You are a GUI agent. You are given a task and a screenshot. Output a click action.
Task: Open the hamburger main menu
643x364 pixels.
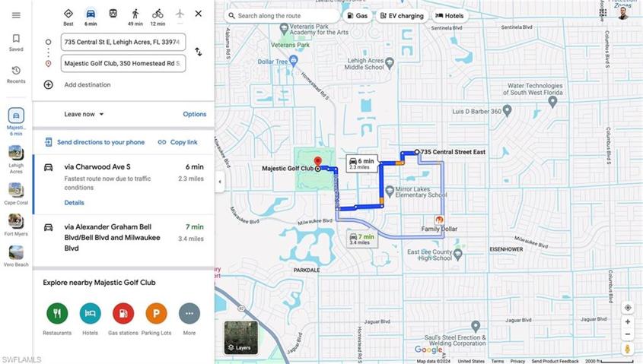pyautogui.click(x=16, y=15)
